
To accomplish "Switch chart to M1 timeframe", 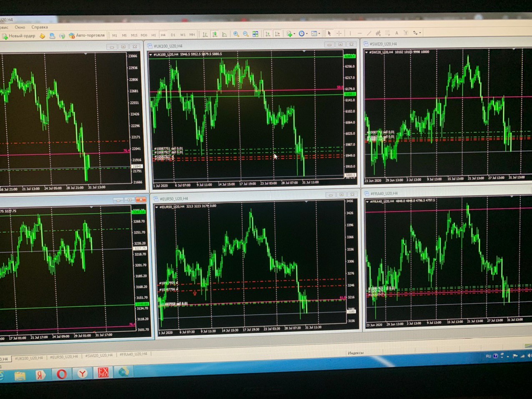I will coord(114,35).
